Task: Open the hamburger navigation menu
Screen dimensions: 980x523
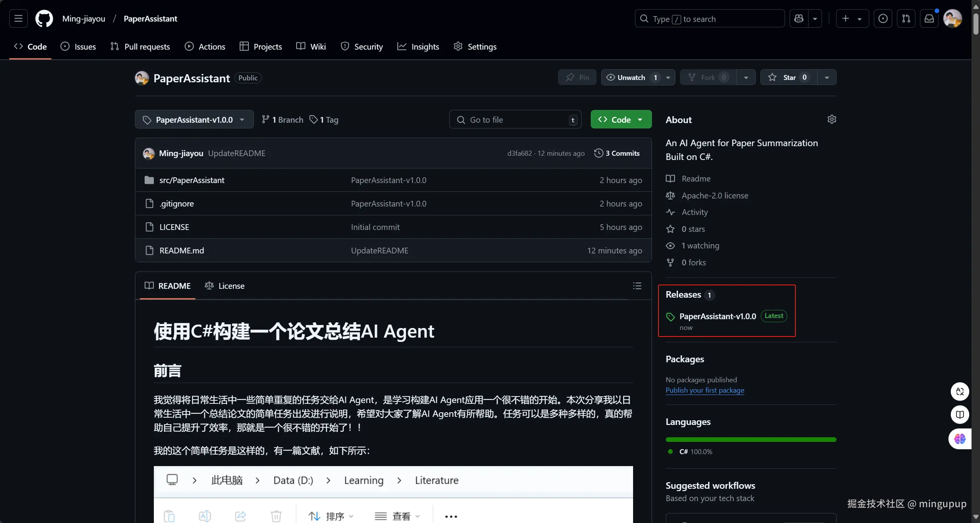Action: (18, 18)
